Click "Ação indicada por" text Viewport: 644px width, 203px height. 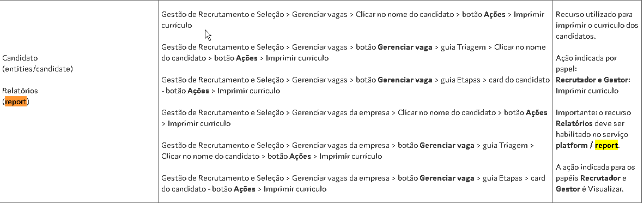click(586, 58)
